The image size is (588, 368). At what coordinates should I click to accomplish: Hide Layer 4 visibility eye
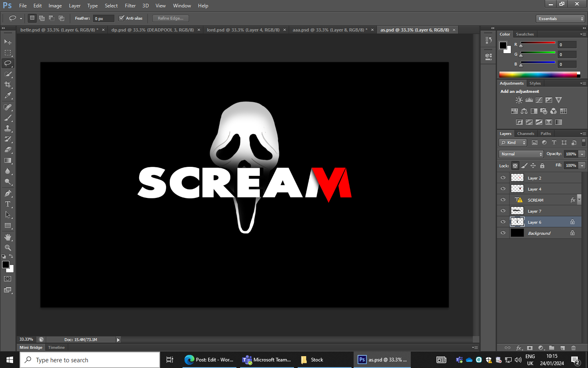tap(503, 189)
